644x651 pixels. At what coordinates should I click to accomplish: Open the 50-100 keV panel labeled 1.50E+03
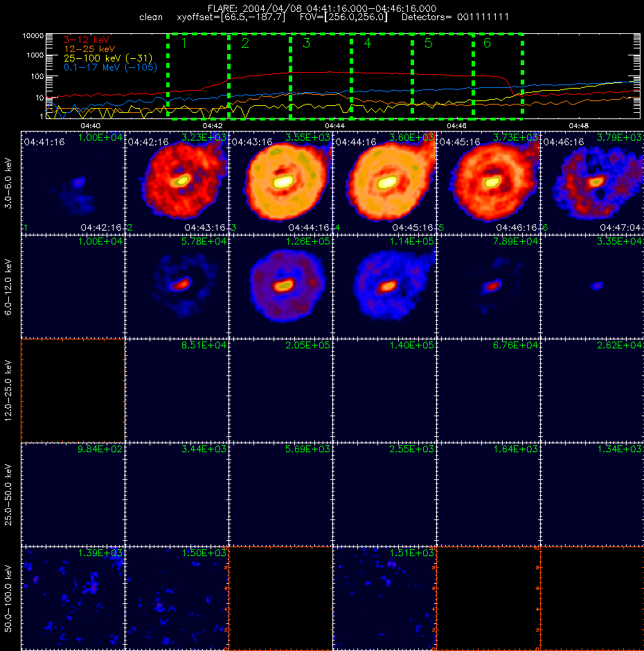click(x=177, y=598)
